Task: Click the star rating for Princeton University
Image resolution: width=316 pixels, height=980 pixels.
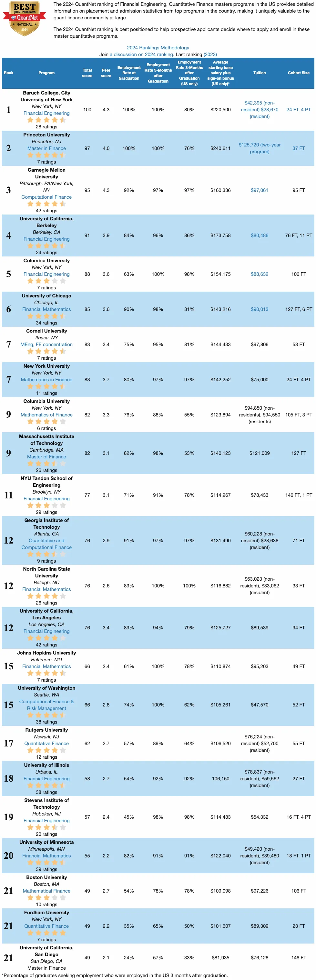Action: pyautogui.click(x=46, y=155)
